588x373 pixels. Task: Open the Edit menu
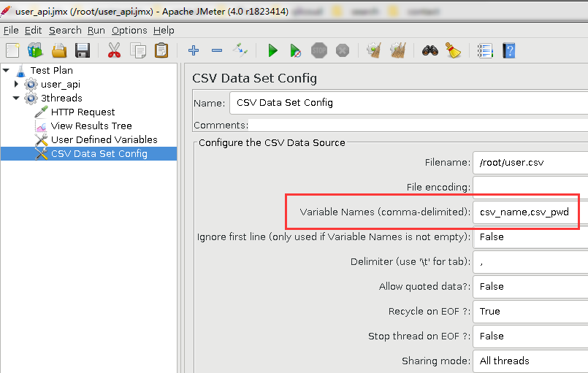coord(33,31)
